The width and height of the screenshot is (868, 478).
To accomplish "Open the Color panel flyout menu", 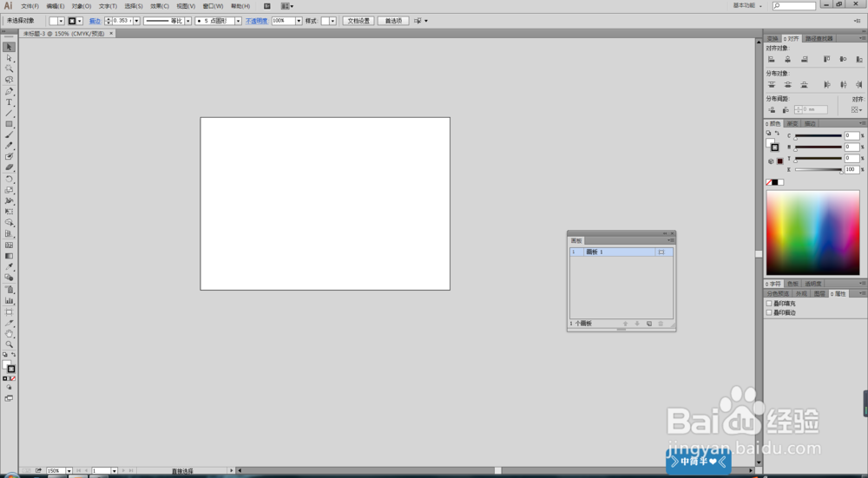I will coord(863,123).
